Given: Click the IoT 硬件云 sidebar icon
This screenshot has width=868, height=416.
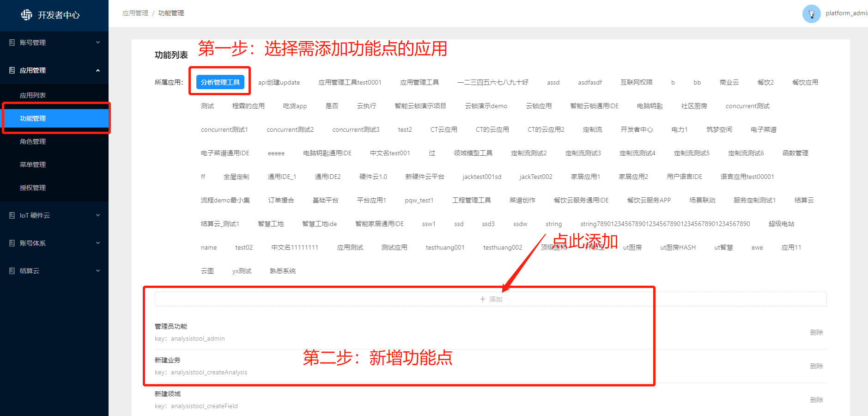Looking at the screenshot, I should [12, 215].
